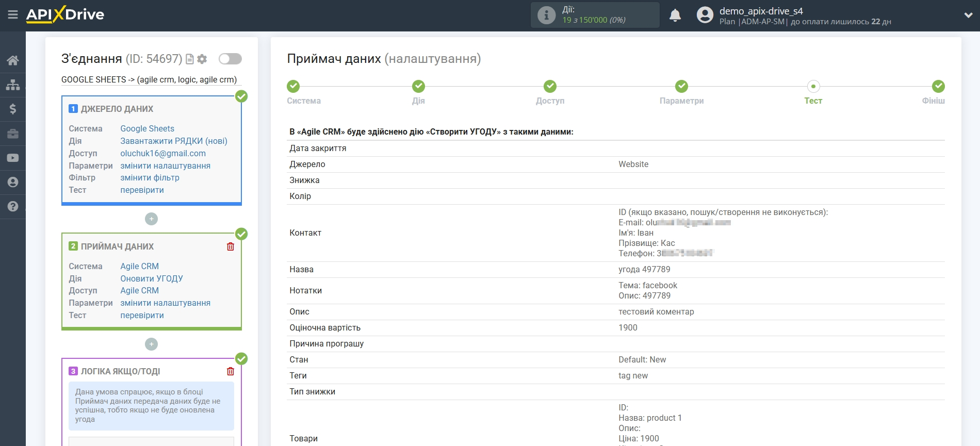Open YouTube video icon in sidebar
Screen dimensions: 980x446
click(x=13, y=158)
